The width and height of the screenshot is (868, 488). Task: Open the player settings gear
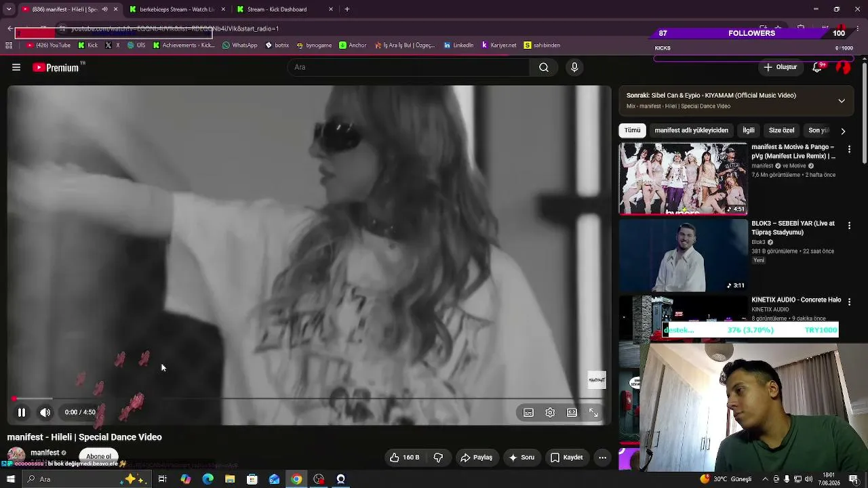click(x=550, y=412)
